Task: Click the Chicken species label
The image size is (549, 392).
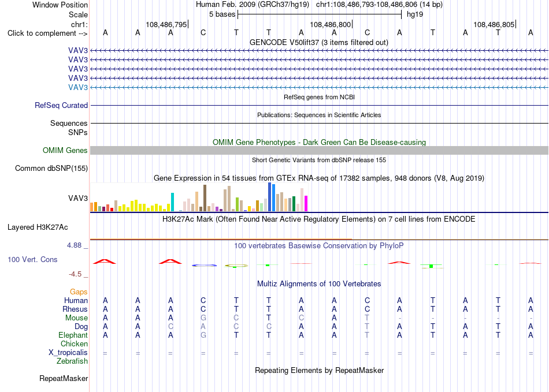Action: click(74, 344)
